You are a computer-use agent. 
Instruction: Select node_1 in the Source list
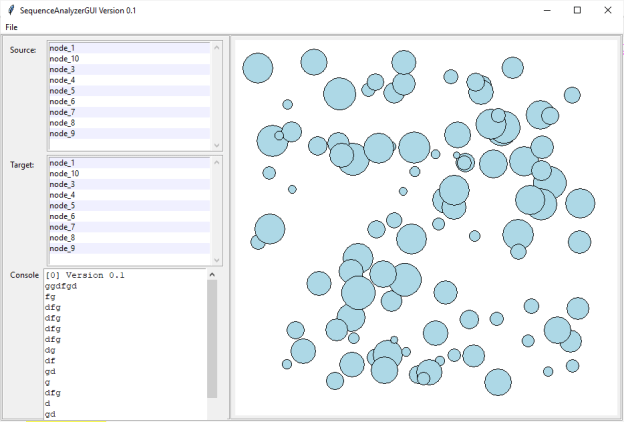click(63, 48)
